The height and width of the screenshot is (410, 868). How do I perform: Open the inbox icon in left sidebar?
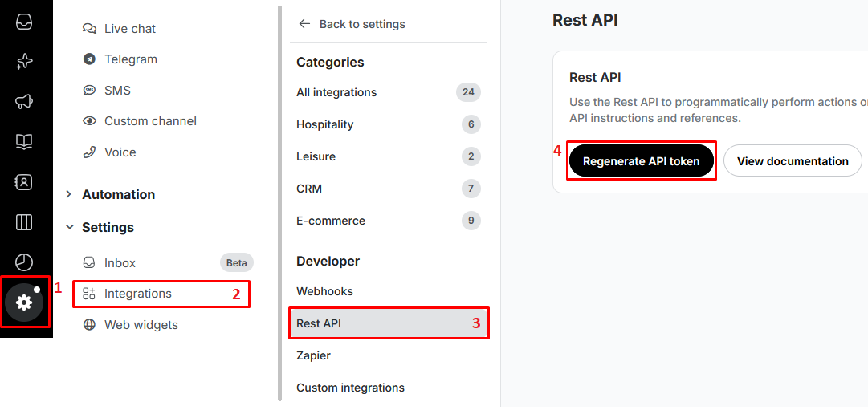pos(24,22)
